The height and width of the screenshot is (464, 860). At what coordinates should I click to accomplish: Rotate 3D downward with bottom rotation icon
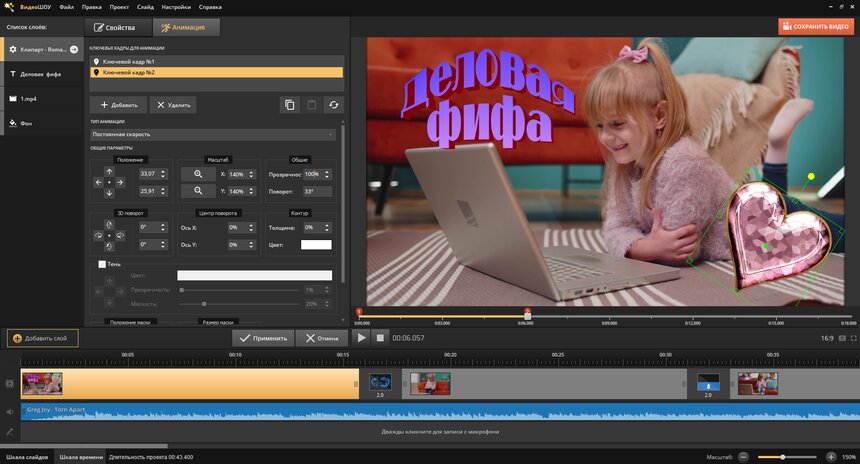click(x=109, y=246)
